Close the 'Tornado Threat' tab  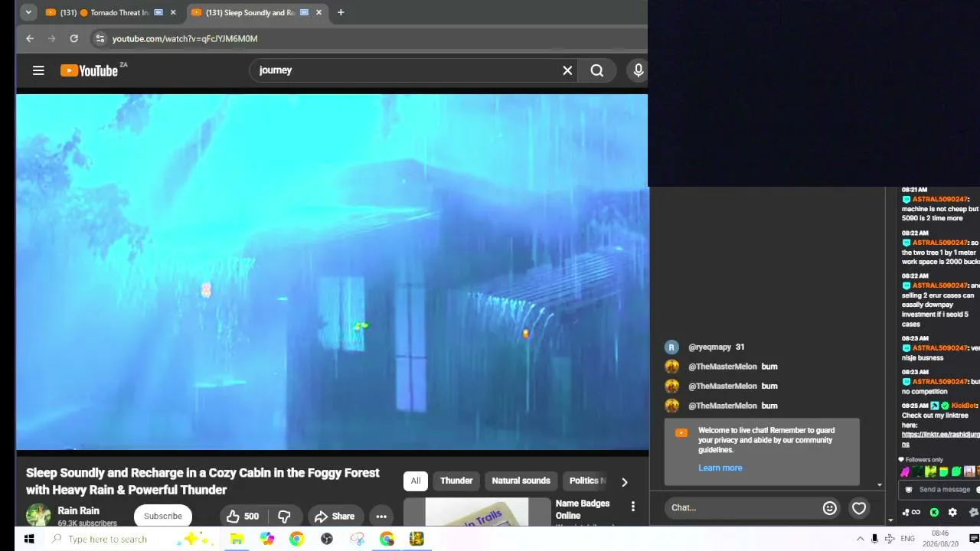172,12
